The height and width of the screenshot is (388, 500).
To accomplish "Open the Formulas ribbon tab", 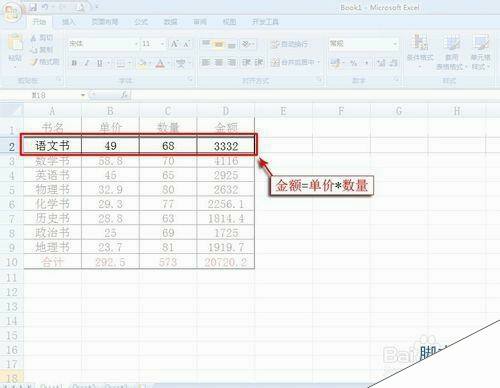I will 141,22.
